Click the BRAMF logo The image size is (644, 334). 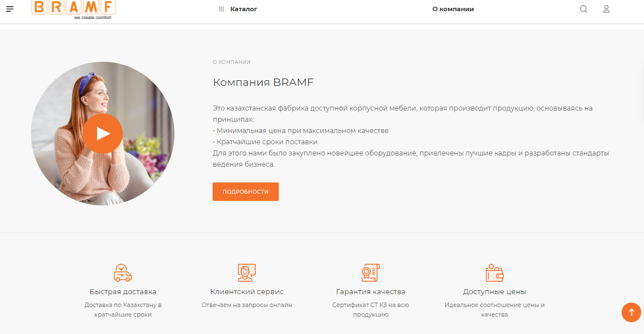[74, 10]
